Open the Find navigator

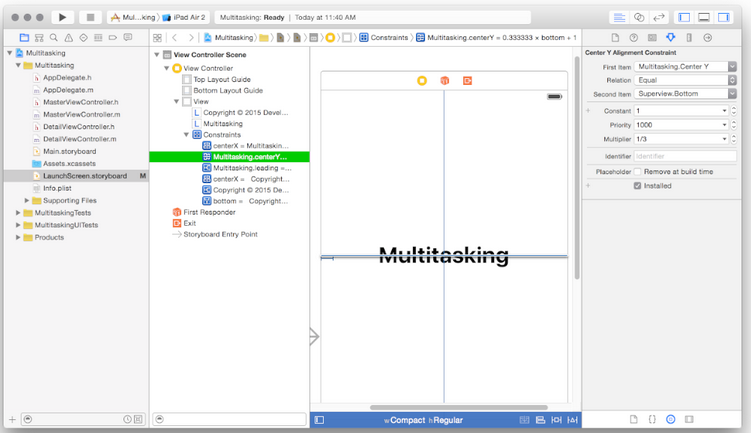[54, 38]
